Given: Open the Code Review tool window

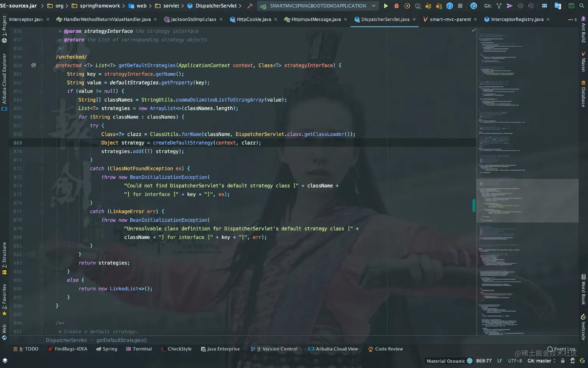Looking at the screenshot, I should [x=385, y=349].
